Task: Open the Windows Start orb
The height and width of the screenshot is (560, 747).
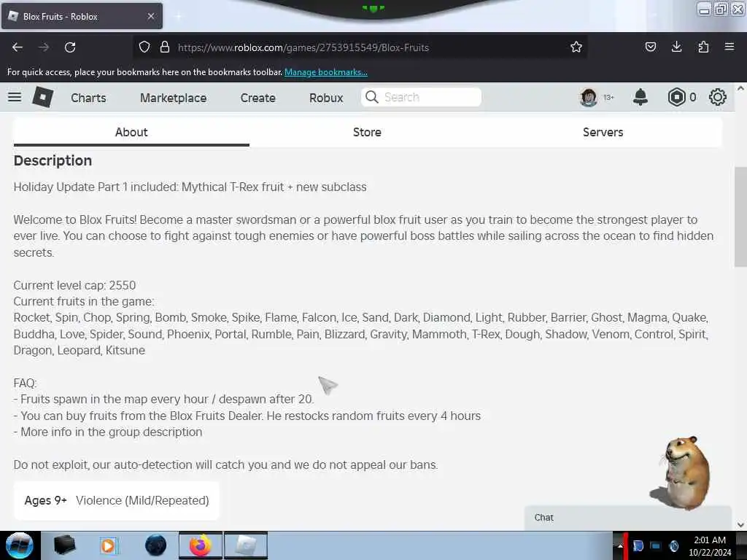Action: point(20,545)
